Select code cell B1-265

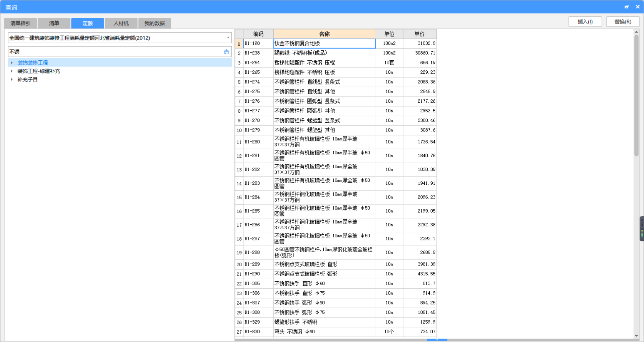click(258, 72)
